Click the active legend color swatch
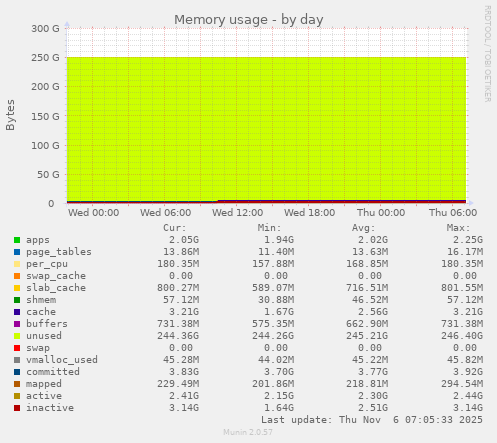Screen dimensions: 497x443 (x=17, y=396)
